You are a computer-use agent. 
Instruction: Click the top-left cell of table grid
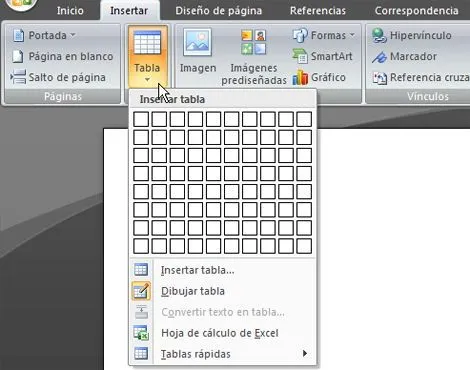141,119
